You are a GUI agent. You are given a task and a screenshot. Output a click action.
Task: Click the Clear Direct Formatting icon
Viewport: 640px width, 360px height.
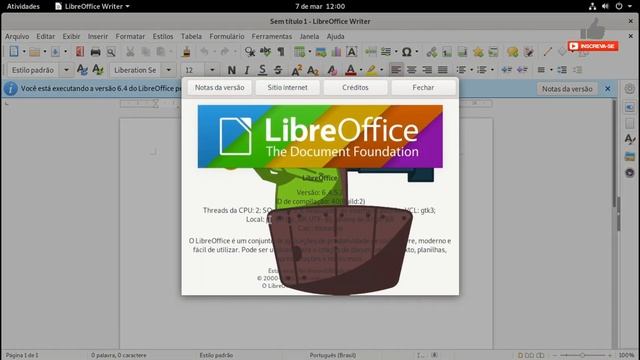coord(332,70)
